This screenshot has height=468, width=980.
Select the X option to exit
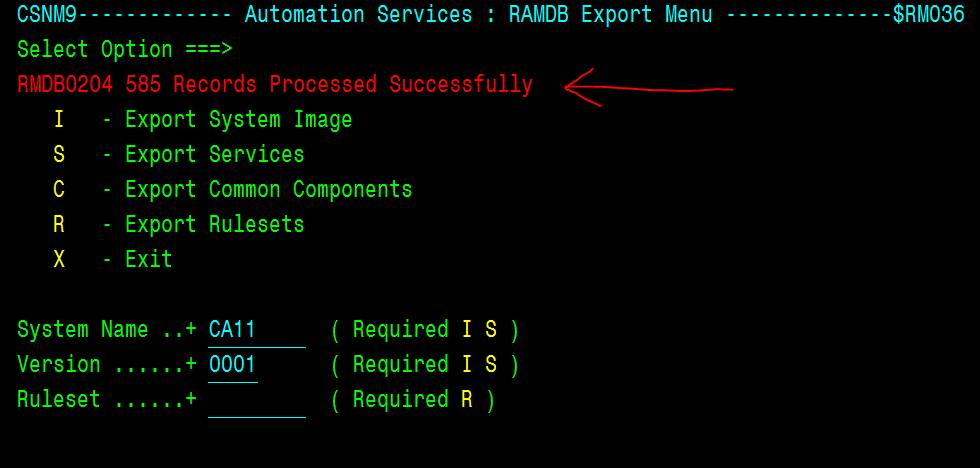[x=59, y=259]
